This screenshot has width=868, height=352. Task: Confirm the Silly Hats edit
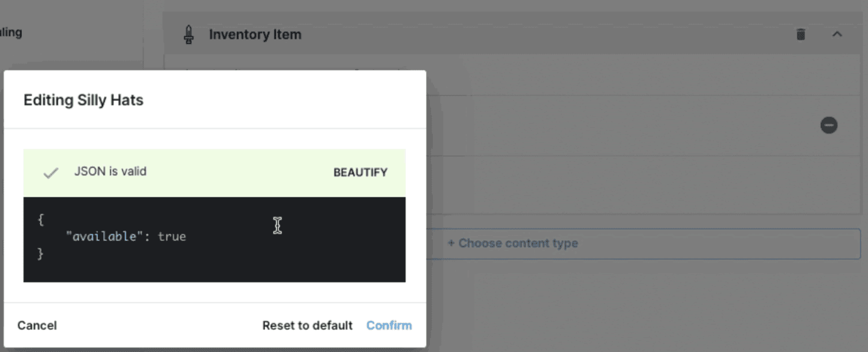[x=389, y=325]
